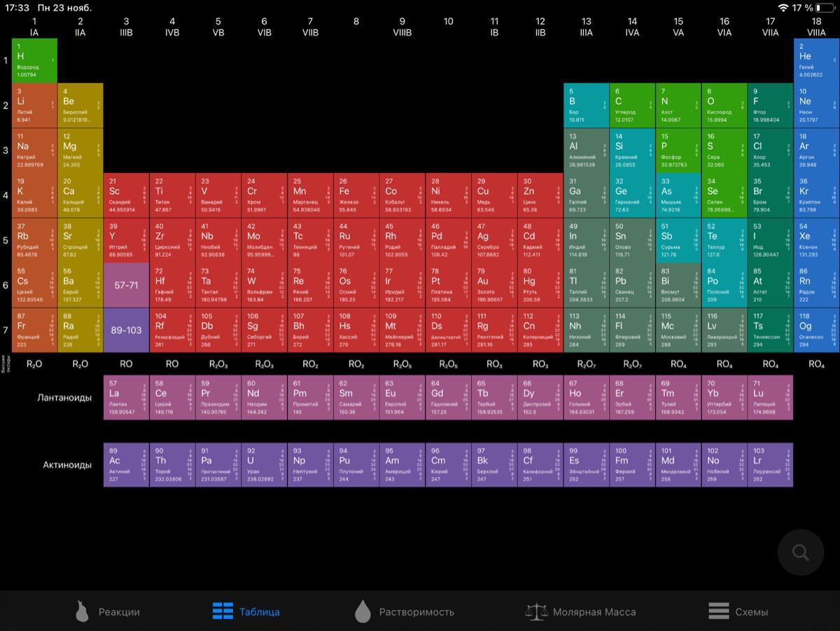Tap the magnifying glass search button
Screen dimensions: 840x631
click(801, 553)
